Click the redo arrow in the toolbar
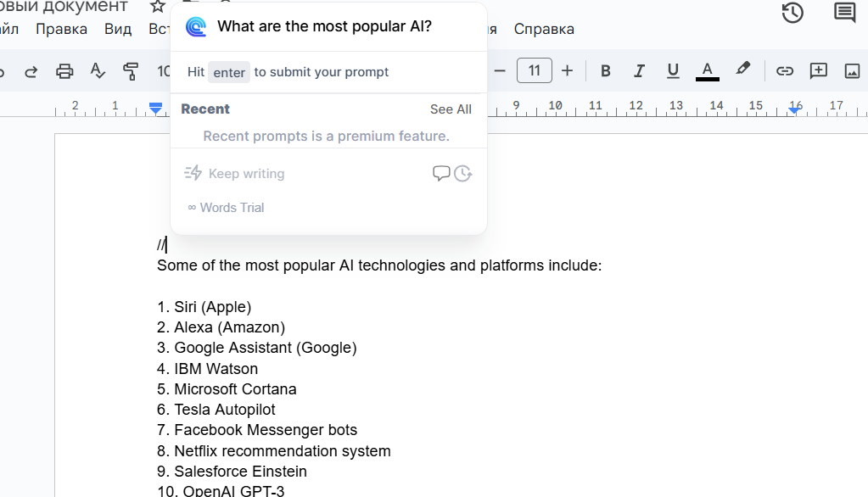Screen dimensions: 868x497 click(x=31, y=71)
